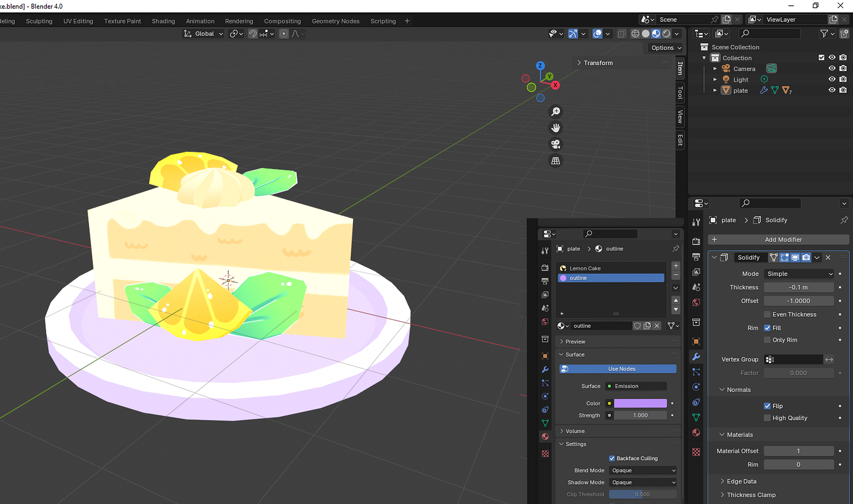This screenshot has width=853, height=504.
Task: Toggle X-ray display icon
Action: pos(621,34)
